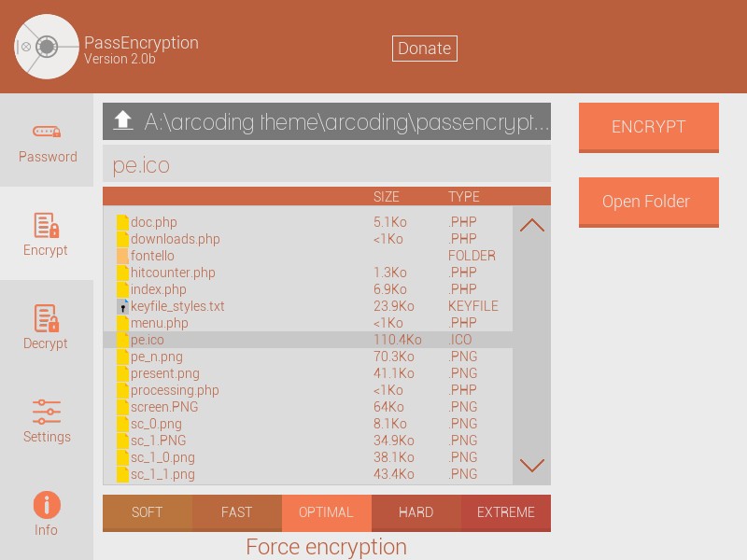Open the Password section icon
747x560 pixels.
pyautogui.click(x=46, y=132)
